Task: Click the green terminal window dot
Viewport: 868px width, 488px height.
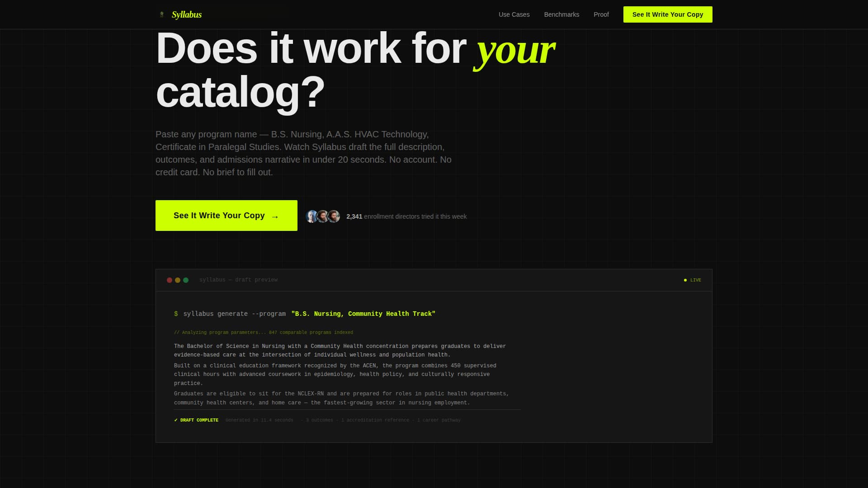Action: [186, 280]
